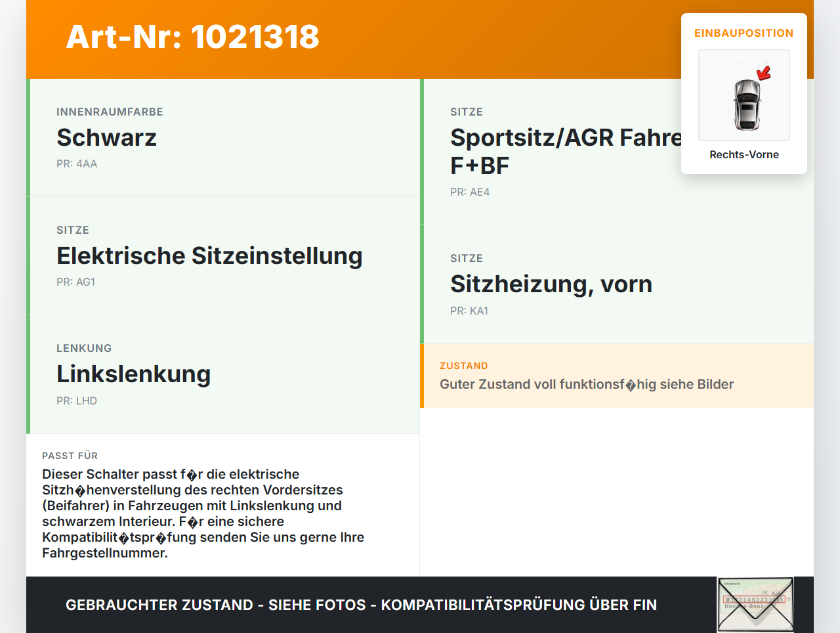Viewport: 840px width, 633px height.
Task: Click the Fahrzeugschein envelope image
Action: pos(755,604)
